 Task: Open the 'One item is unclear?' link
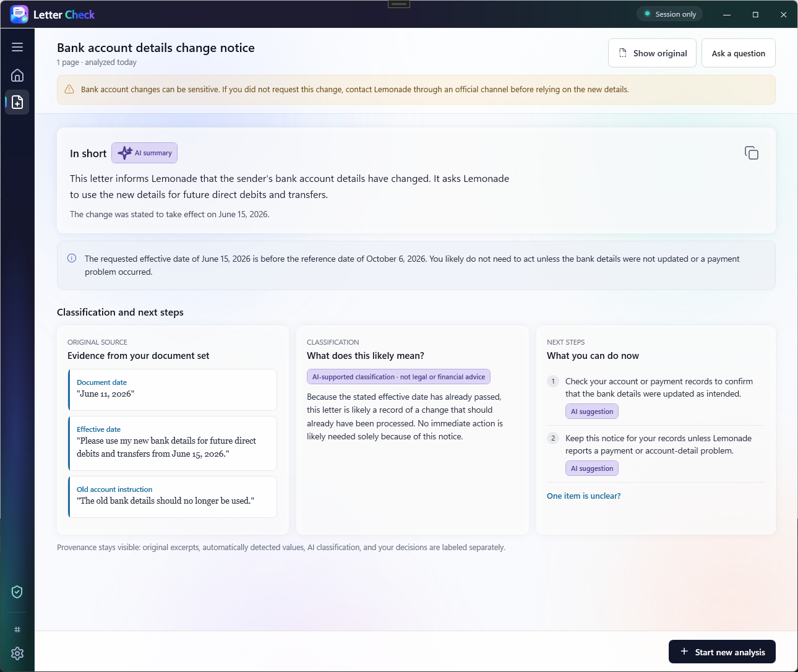[583, 496]
